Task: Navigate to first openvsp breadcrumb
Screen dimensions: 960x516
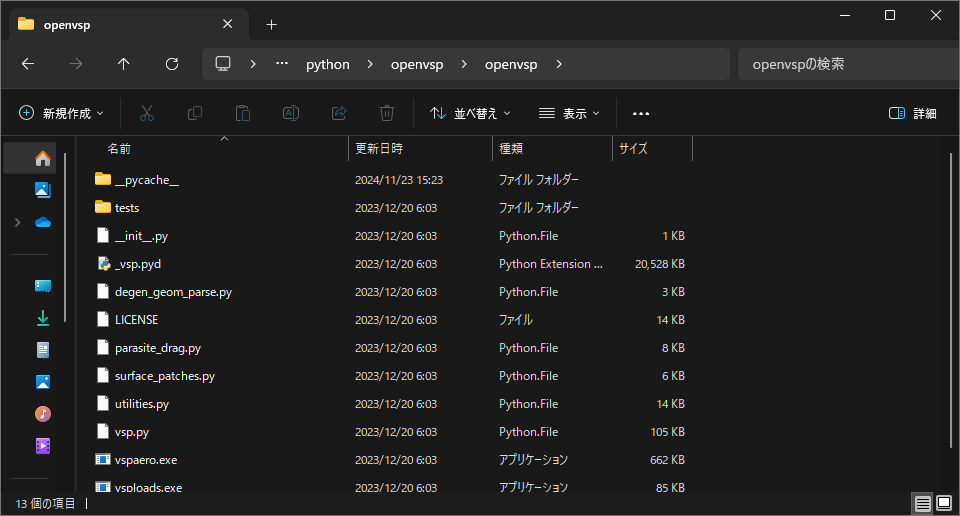Action: (417, 64)
